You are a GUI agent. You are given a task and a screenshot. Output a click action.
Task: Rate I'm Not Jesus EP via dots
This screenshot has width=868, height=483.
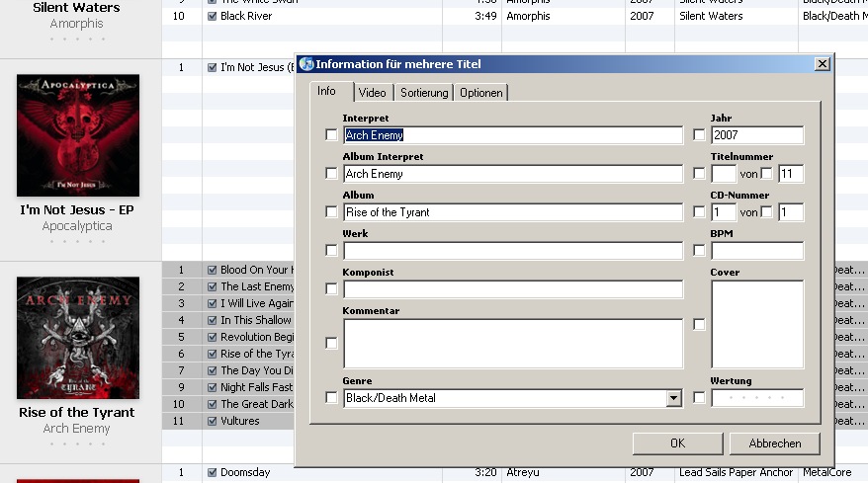pyautogui.click(x=77, y=241)
